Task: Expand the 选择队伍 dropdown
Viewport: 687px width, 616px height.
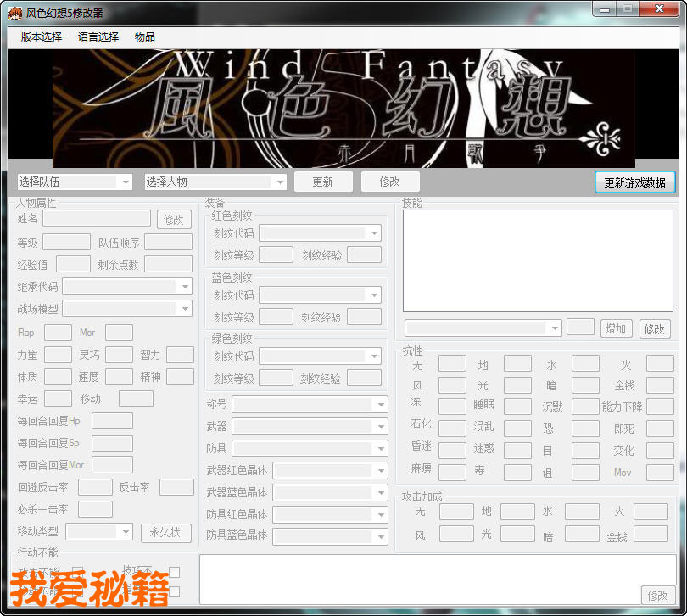Action: pos(126,182)
